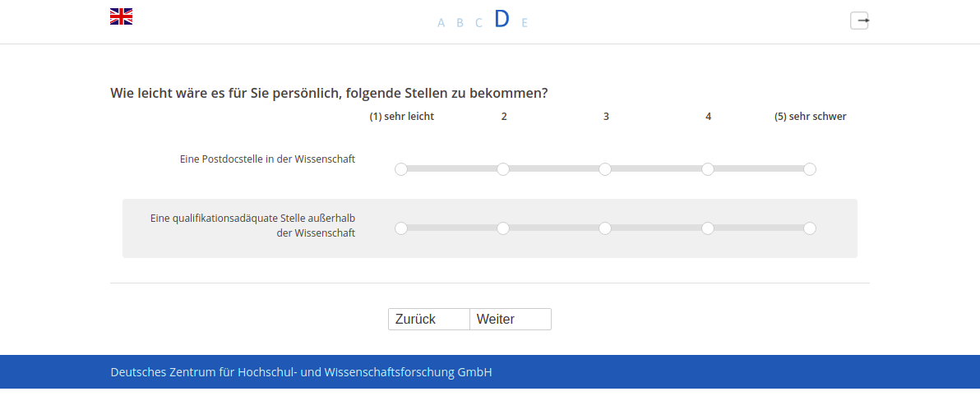Image resolution: width=980 pixels, height=396 pixels.
Task: Click the 'Eine qualifikationsadäquate Stelle außerhalb' label
Action: [252, 218]
